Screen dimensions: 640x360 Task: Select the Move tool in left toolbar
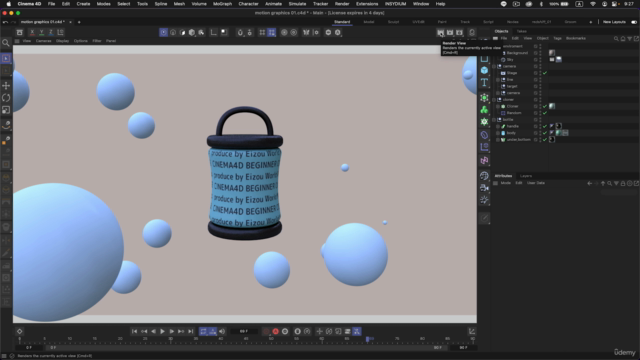pos(6,85)
